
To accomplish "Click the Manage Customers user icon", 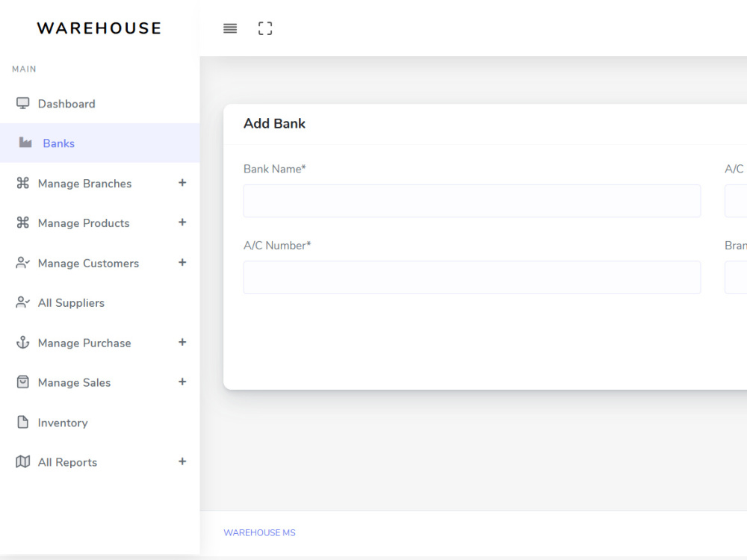I will 23,262.
